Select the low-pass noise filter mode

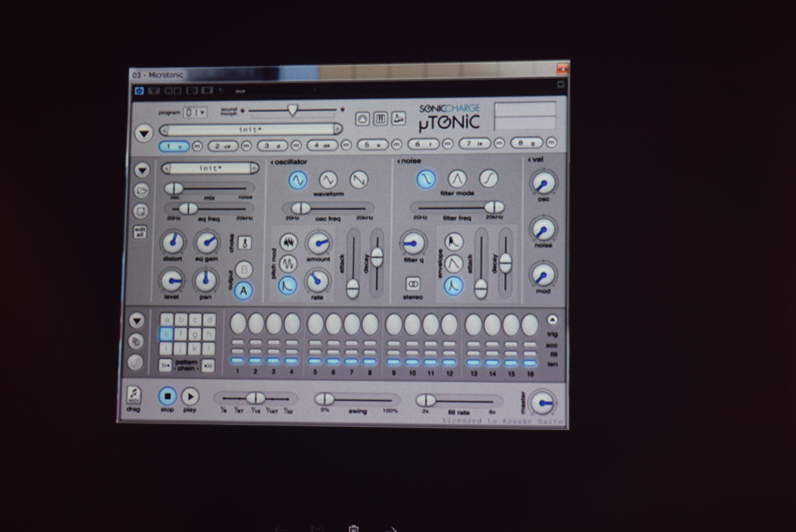click(426, 179)
